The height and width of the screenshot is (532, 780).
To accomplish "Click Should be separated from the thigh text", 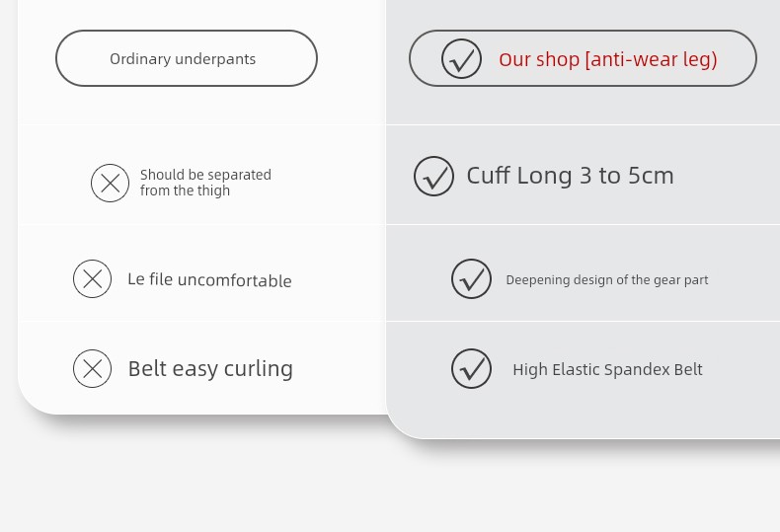I will pyautogui.click(x=205, y=183).
